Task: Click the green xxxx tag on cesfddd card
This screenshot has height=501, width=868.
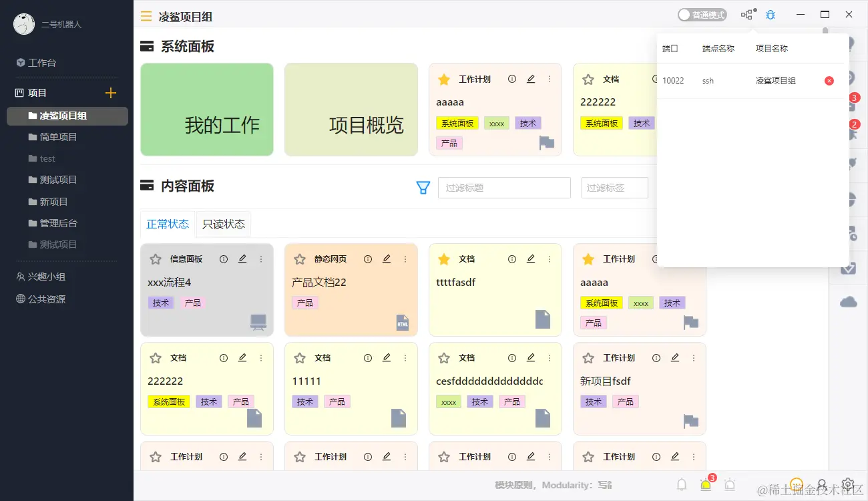Action: tap(449, 401)
